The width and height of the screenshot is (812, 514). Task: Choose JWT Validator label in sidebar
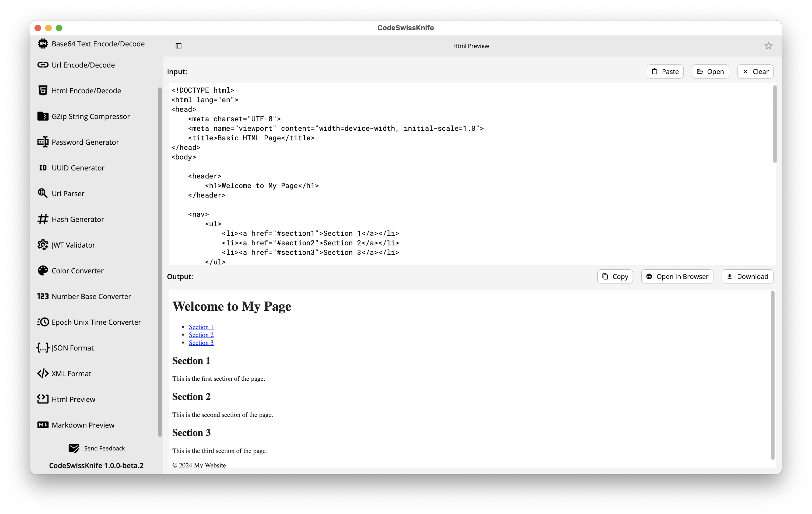[x=73, y=245]
